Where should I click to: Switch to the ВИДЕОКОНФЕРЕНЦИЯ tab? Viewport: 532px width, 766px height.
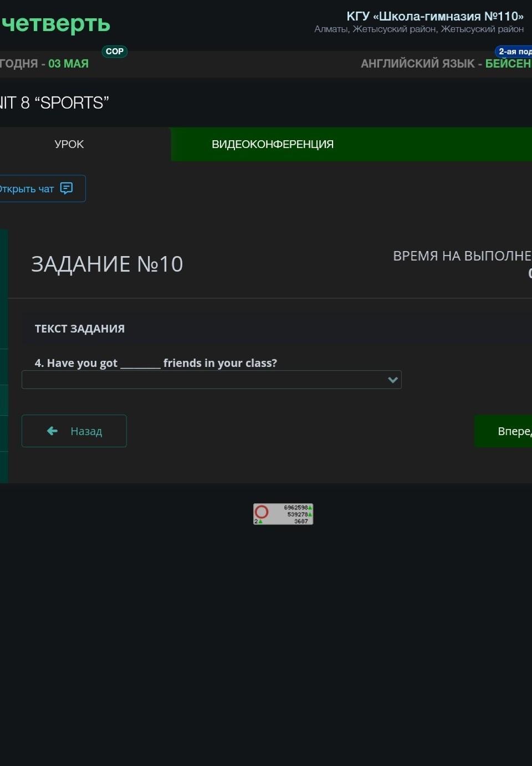click(273, 144)
